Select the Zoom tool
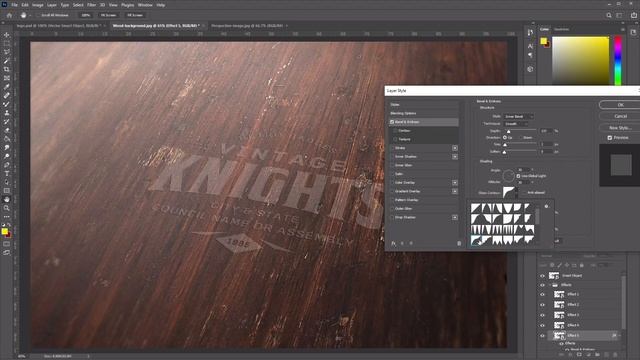The width and height of the screenshot is (640, 360). pyautogui.click(x=7, y=208)
